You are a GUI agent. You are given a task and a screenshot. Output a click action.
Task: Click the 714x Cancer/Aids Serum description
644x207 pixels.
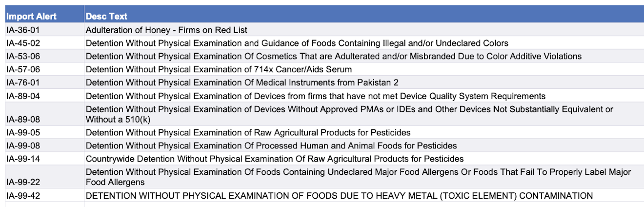tap(219, 69)
